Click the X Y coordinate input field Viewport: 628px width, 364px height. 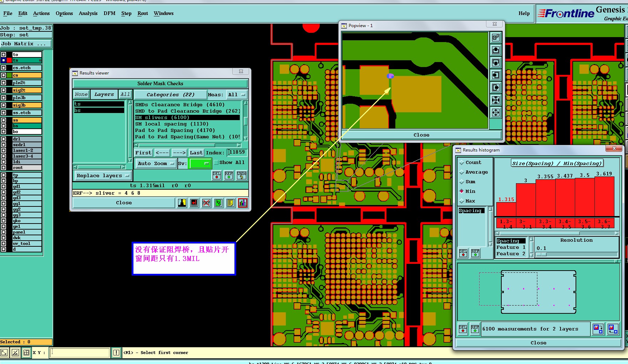click(80, 353)
